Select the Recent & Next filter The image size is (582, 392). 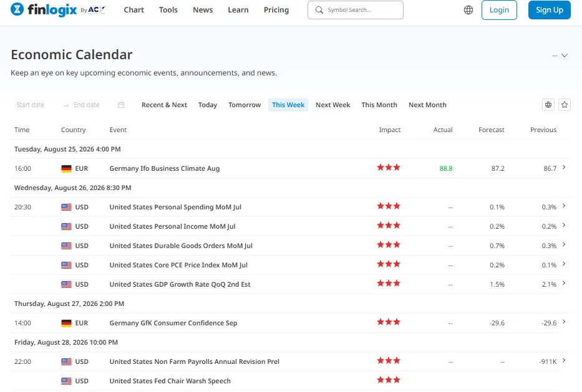[164, 105]
